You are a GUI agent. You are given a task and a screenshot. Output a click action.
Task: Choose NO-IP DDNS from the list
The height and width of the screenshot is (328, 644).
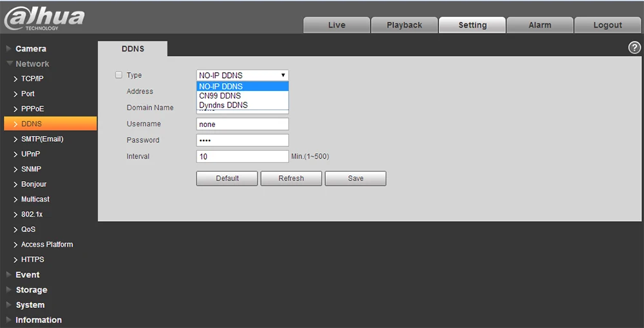coord(243,86)
